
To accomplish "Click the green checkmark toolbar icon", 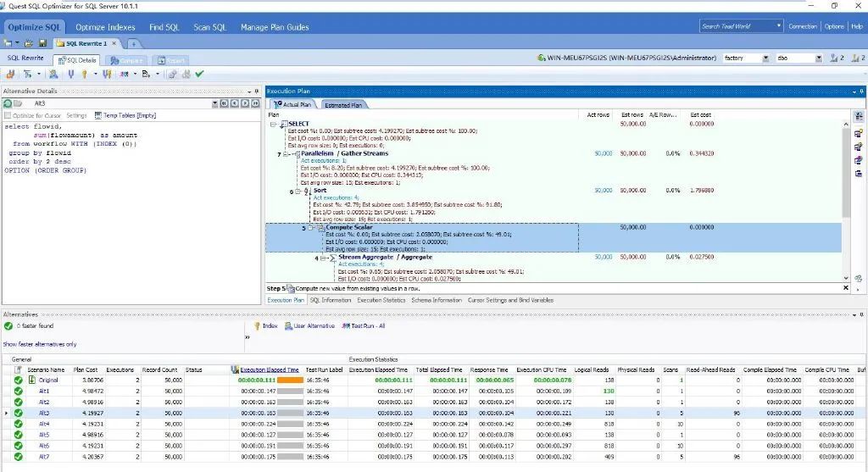I will tap(199, 74).
